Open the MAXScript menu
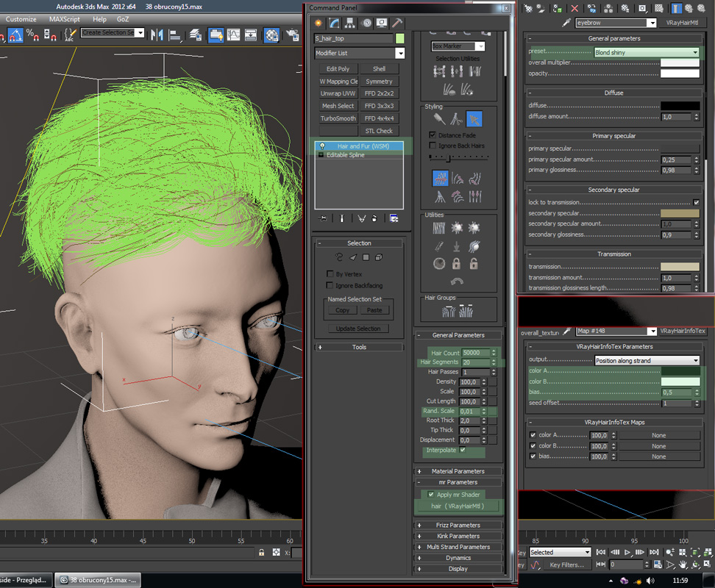This screenshot has width=715, height=588. pos(64,19)
